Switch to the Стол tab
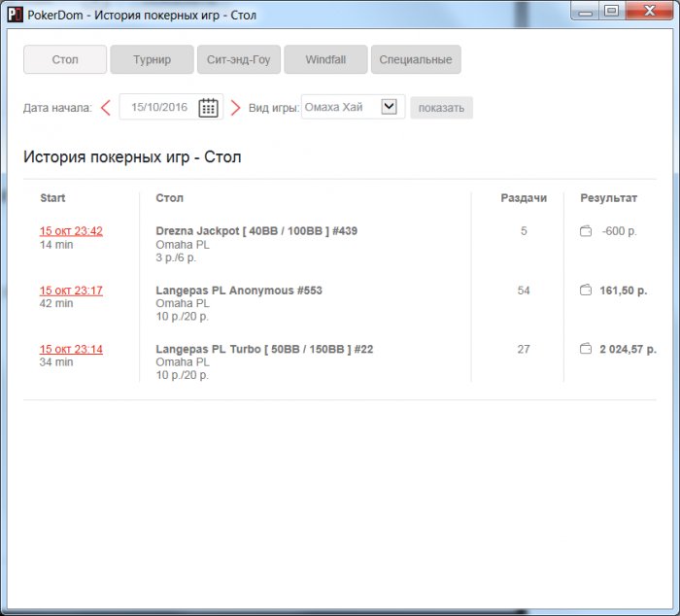 pos(65,59)
